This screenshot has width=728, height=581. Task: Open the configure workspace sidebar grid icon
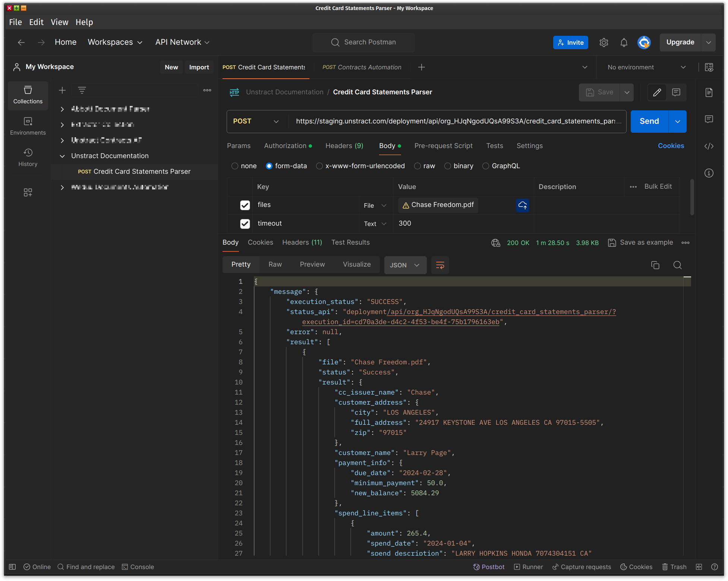[28, 192]
